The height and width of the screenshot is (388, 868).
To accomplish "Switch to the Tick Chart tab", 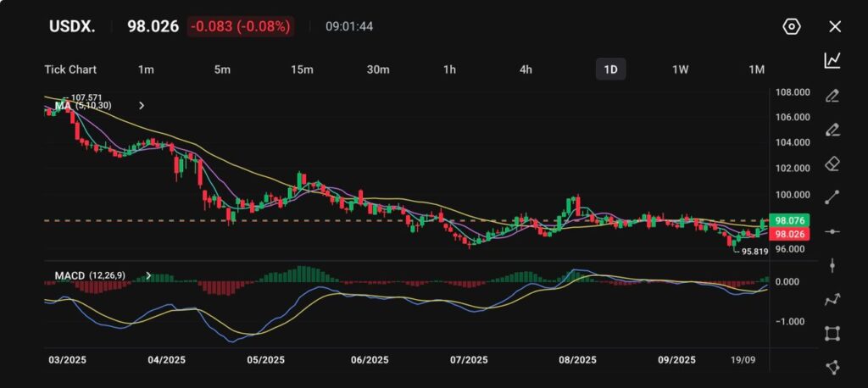I will pyautogui.click(x=70, y=69).
